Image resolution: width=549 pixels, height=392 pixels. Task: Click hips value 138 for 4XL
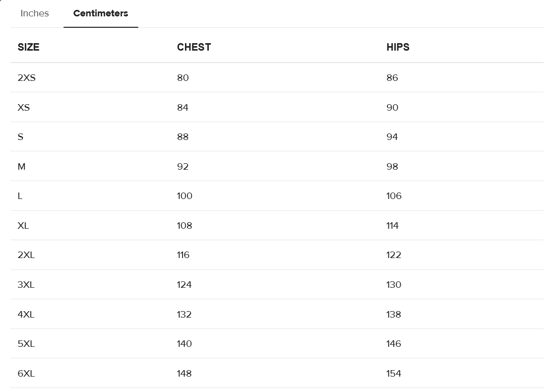pos(393,315)
